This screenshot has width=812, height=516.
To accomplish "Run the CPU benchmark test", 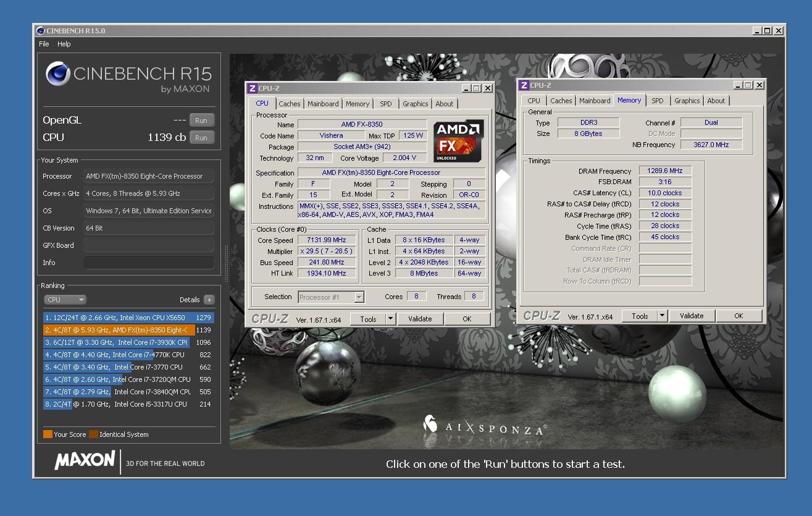I will coord(201,138).
